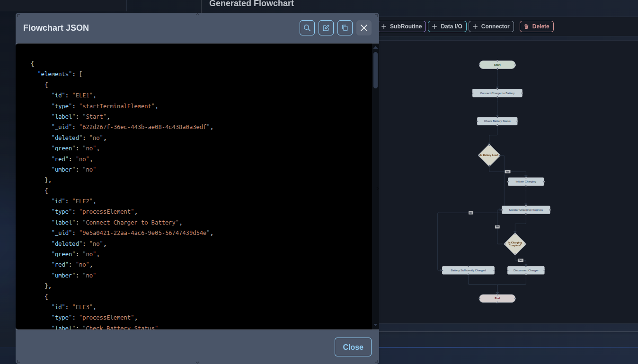Image resolution: width=638 pixels, height=364 pixels.
Task: Open search in Flowchart JSON dialog
Action: click(307, 28)
